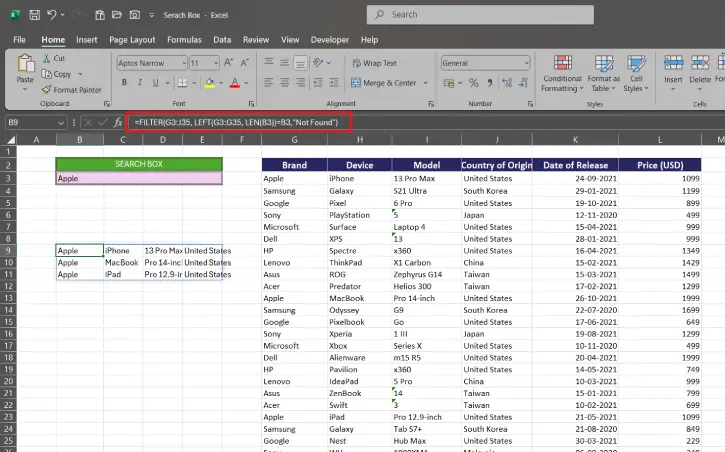Click Increase Decimal icon

click(x=507, y=83)
